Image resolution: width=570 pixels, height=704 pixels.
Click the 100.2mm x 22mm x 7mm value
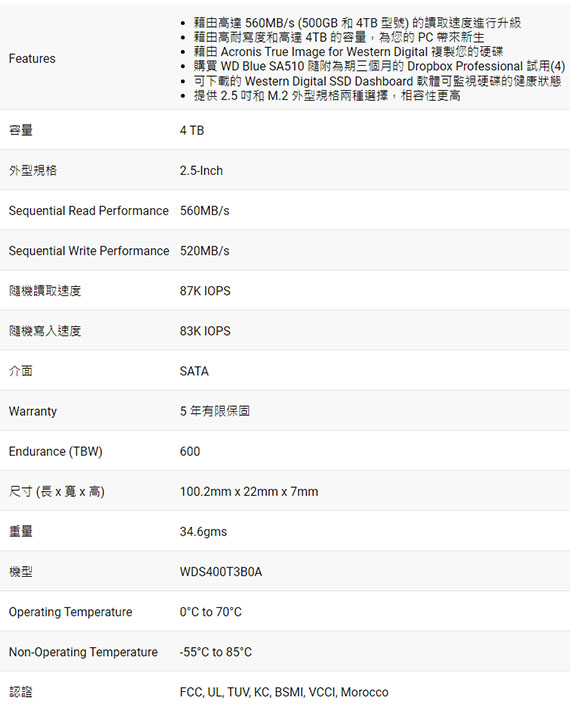pos(249,492)
